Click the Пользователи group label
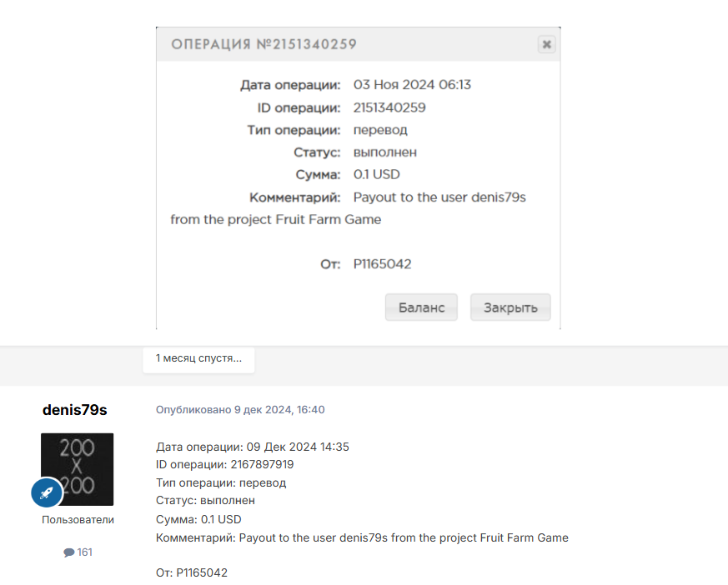 point(78,520)
